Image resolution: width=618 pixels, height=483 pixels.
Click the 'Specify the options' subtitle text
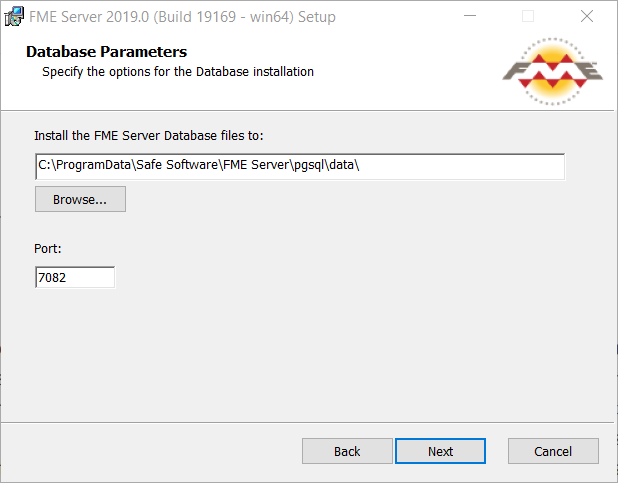pyautogui.click(x=178, y=72)
